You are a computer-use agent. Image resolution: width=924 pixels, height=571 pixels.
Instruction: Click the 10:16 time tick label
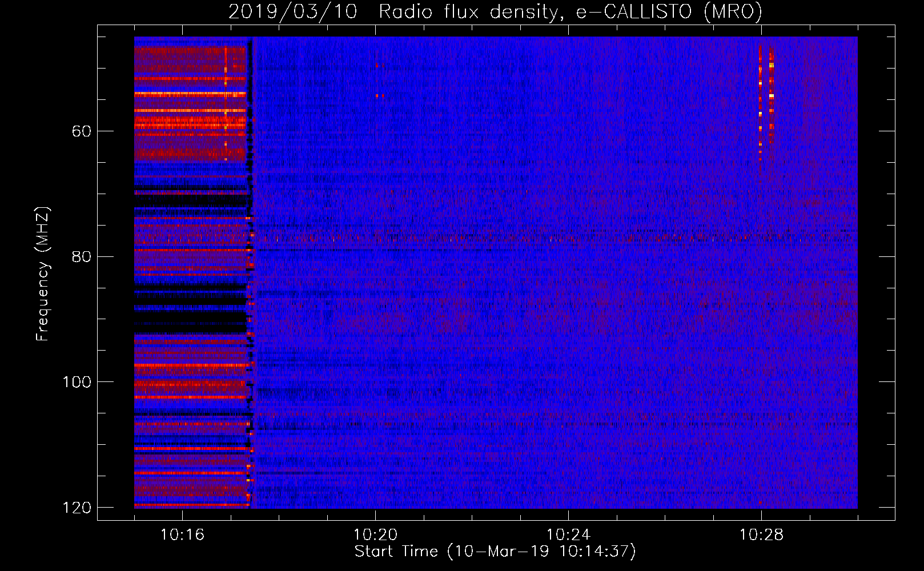coord(182,535)
